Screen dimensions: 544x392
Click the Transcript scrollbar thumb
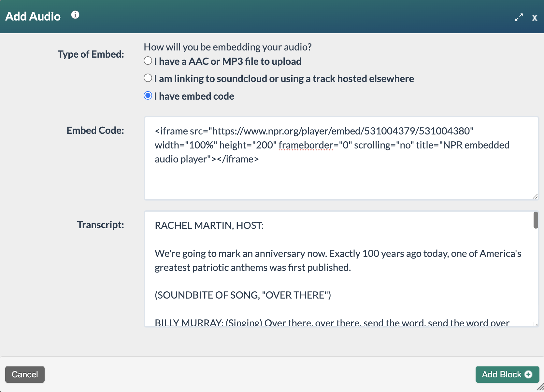536,220
